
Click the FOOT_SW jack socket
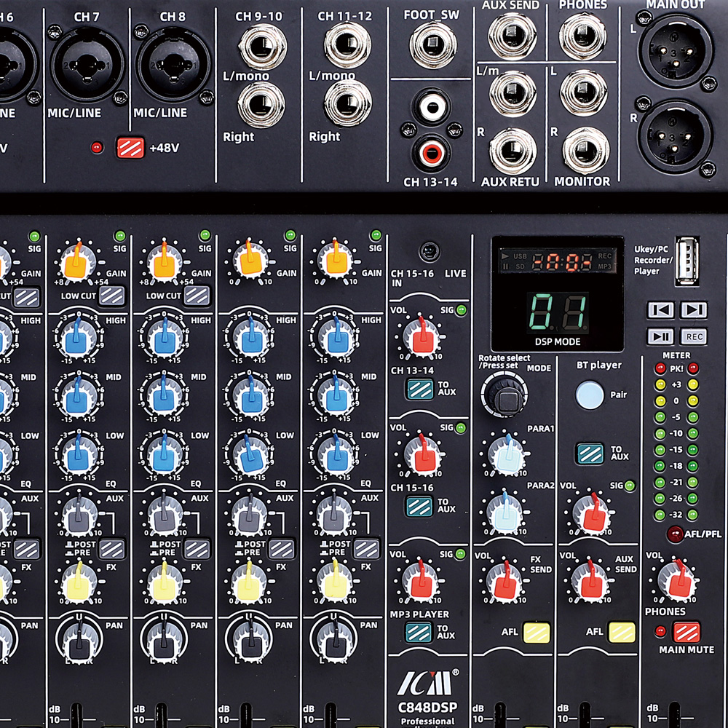tap(432, 44)
